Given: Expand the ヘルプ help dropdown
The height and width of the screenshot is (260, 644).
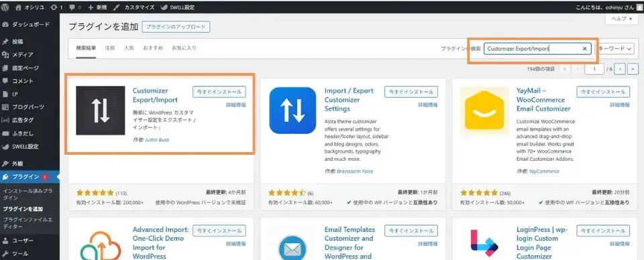Looking at the screenshot, I should click(x=622, y=19).
